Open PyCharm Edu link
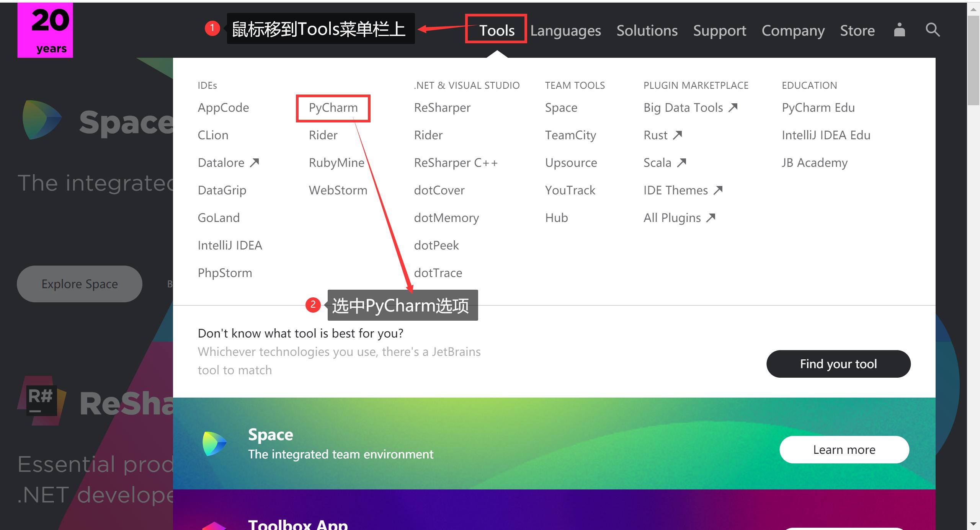 click(x=818, y=108)
